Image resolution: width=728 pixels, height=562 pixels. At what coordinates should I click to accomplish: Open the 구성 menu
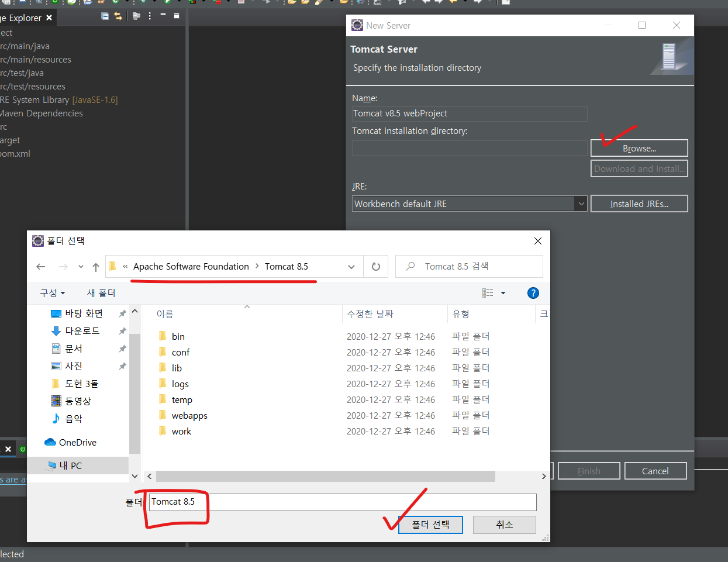(x=53, y=293)
